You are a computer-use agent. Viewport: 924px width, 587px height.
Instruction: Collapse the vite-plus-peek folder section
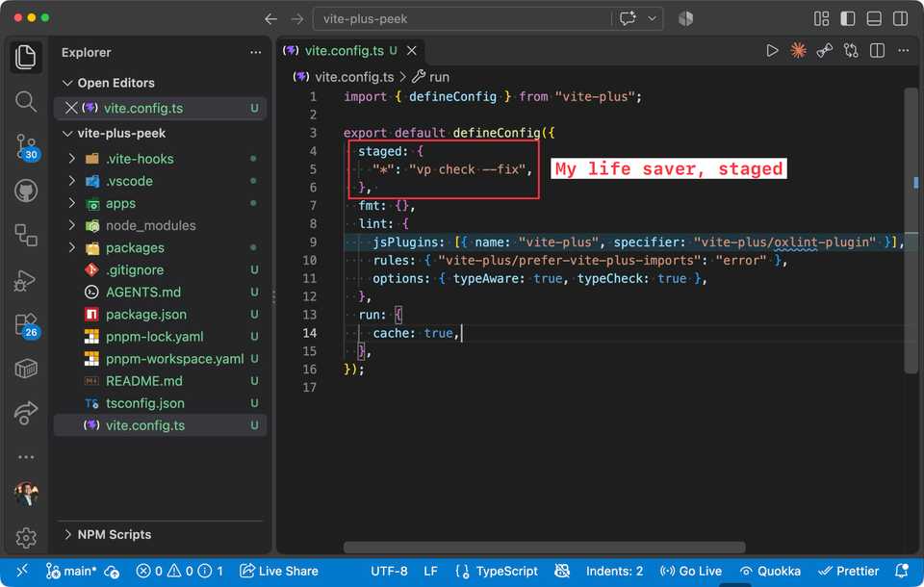coord(160,134)
